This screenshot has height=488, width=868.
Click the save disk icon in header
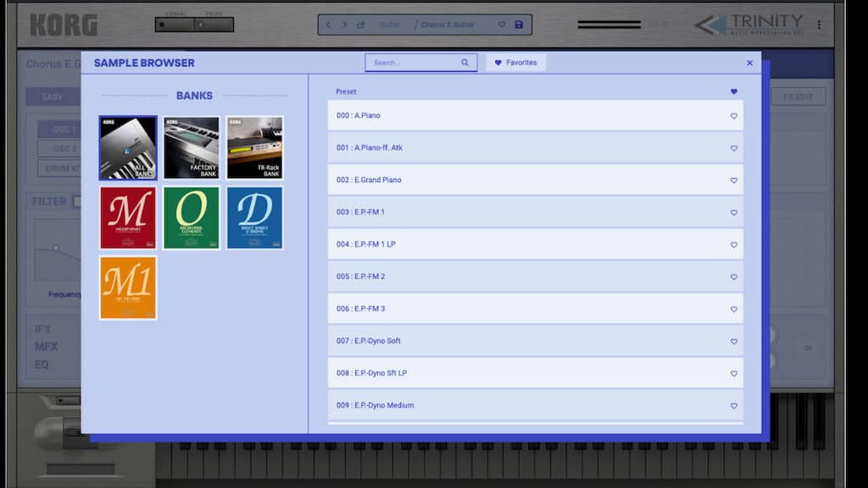coord(519,25)
